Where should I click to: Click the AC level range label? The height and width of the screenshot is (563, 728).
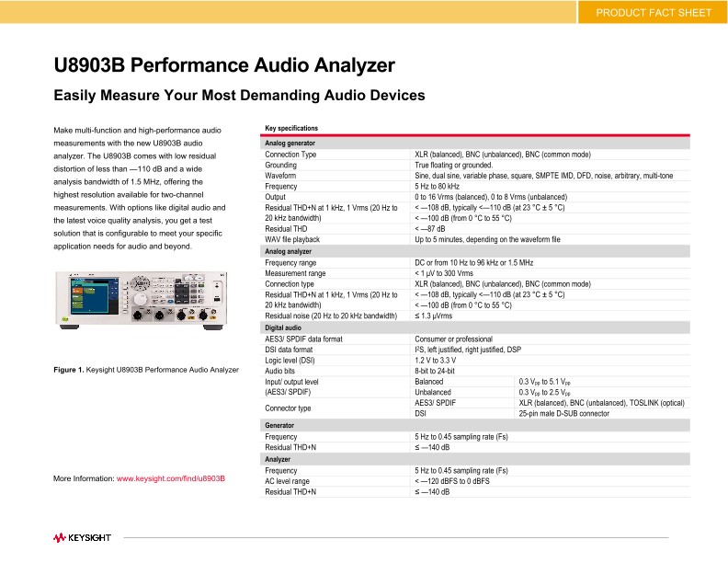(287, 481)
